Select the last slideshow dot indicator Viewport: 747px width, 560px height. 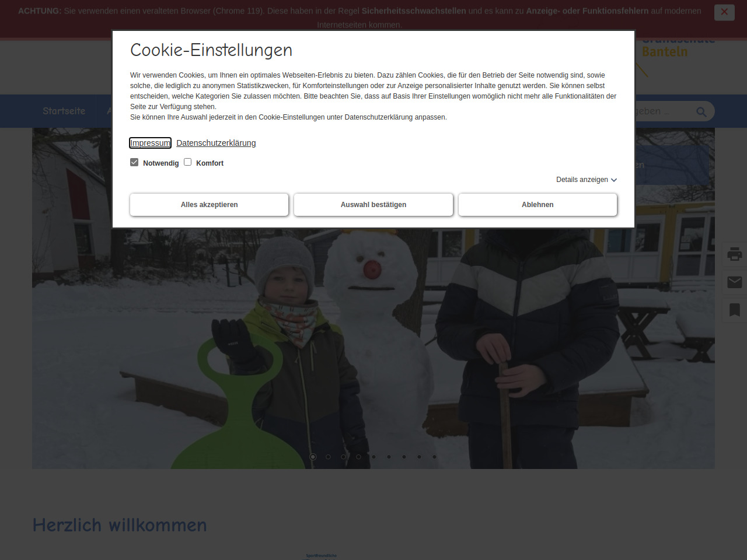pos(434,457)
